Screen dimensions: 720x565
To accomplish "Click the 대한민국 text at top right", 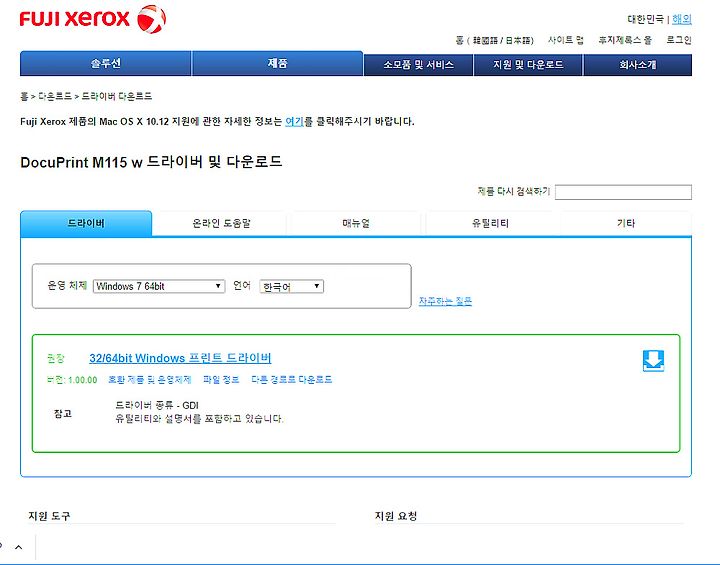I will 646,19.
